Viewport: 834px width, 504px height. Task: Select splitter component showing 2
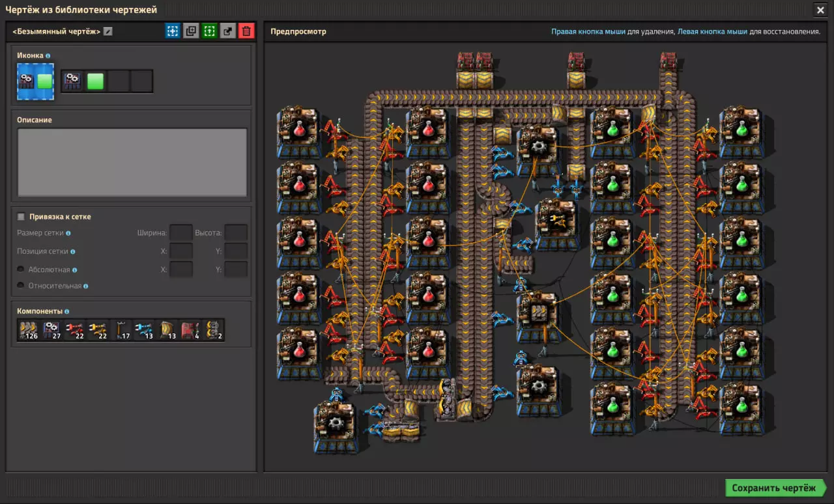coord(213,330)
